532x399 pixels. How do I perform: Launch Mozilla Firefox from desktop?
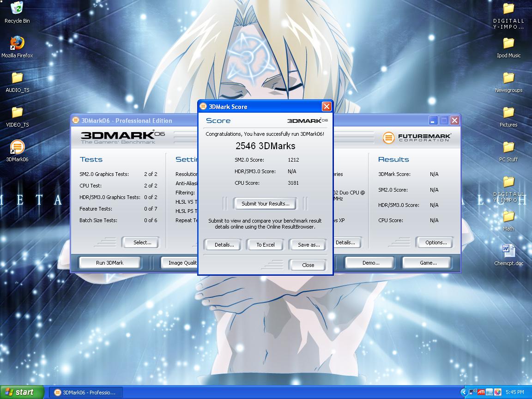[17, 47]
